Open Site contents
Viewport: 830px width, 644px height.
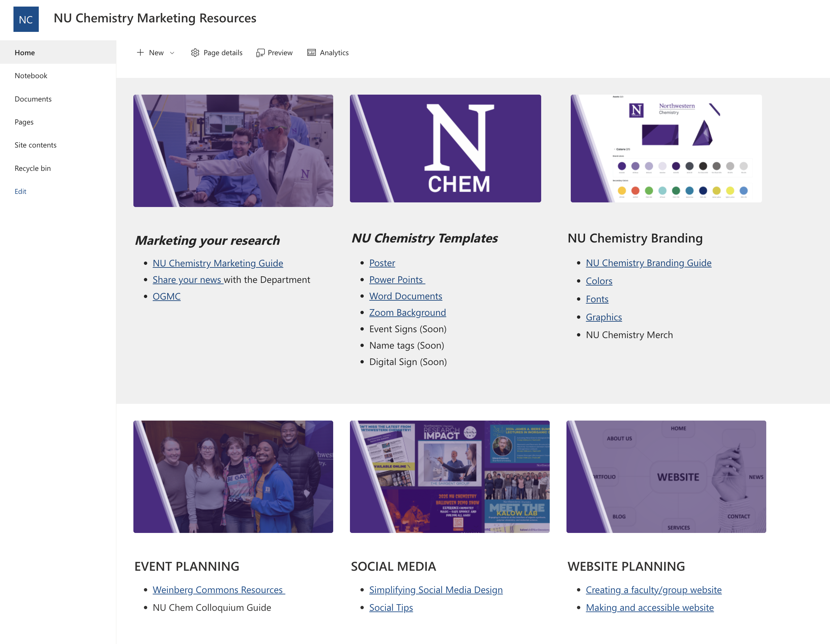tap(35, 145)
